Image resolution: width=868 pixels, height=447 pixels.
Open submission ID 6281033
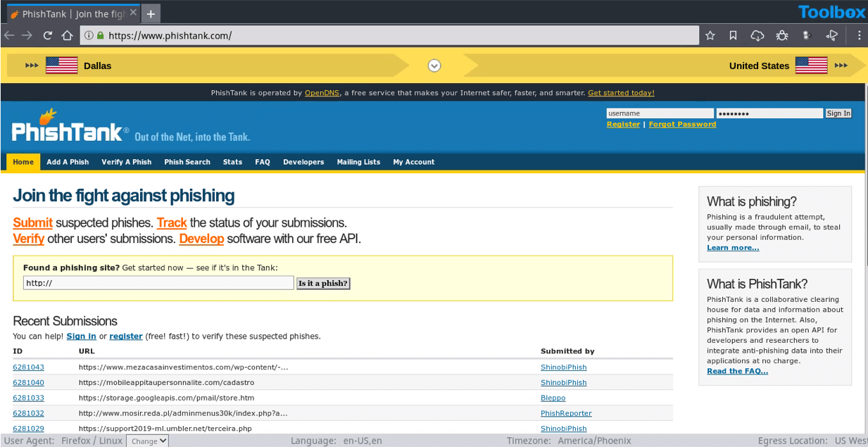pos(28,398)
